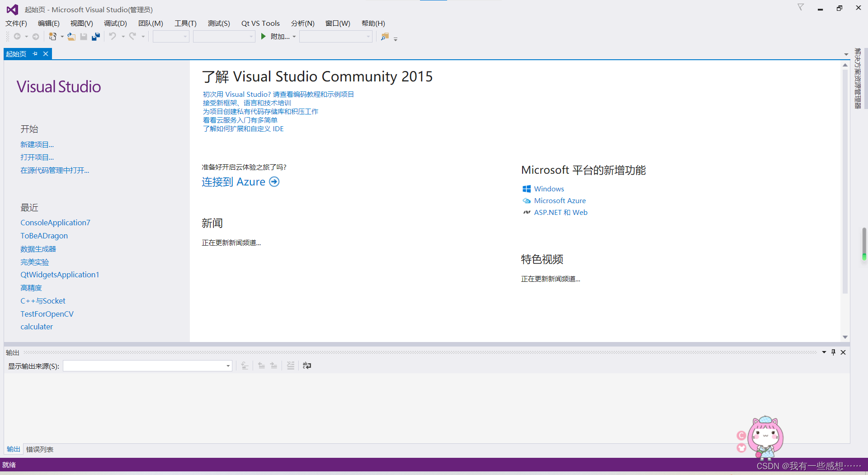Open the solution configurations combo box
This screenshot has height=475, width=868.
(171, 37)
